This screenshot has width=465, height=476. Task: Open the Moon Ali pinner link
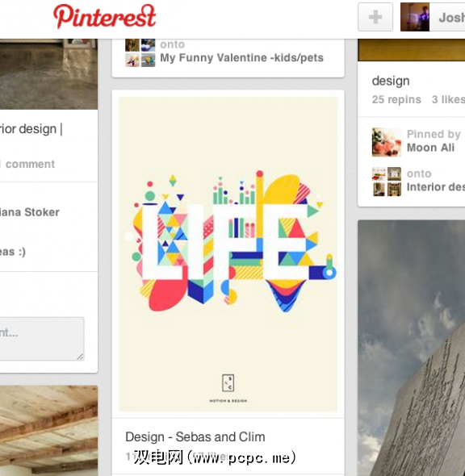[430, 148]
